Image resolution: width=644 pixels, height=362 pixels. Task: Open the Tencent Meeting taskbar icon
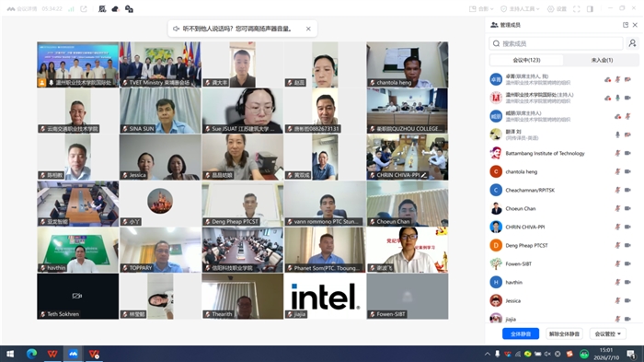[73, 354]
